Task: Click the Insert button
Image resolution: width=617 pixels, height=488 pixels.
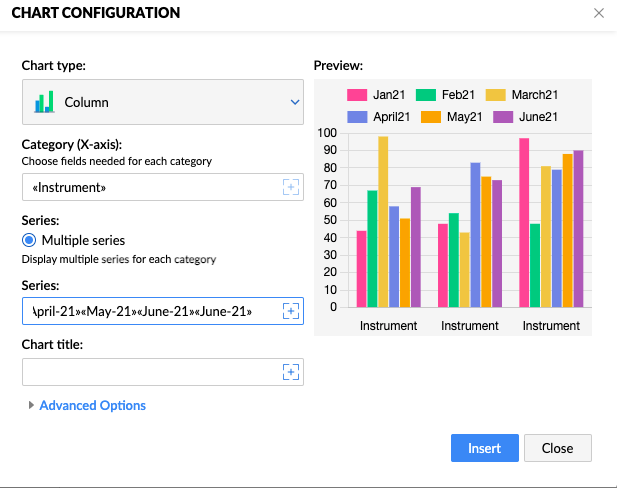Action: pos(485,448)
